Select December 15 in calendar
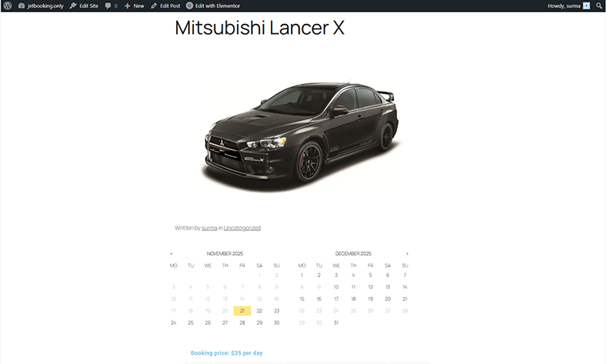Viewport: 606px width, 364px height. click(x=302, y=299)
